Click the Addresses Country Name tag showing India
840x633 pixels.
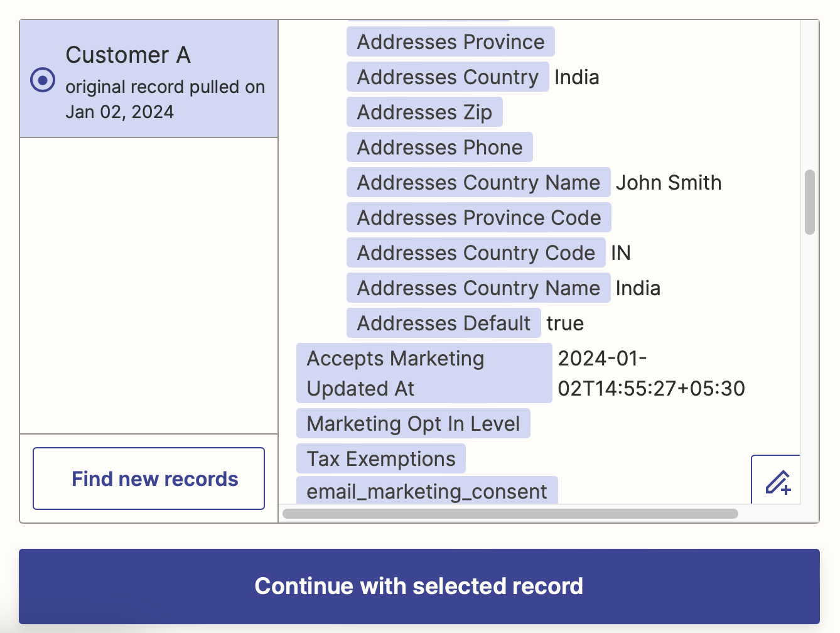coord(478,288)
